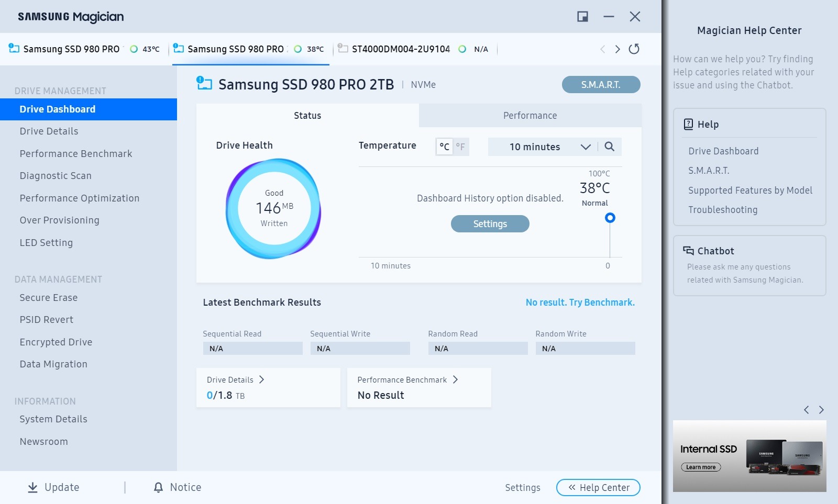Click the Drive Health circular gauge
Image resolution: width=838 pixels, height=504 pixels.
[x=274, y=208]
